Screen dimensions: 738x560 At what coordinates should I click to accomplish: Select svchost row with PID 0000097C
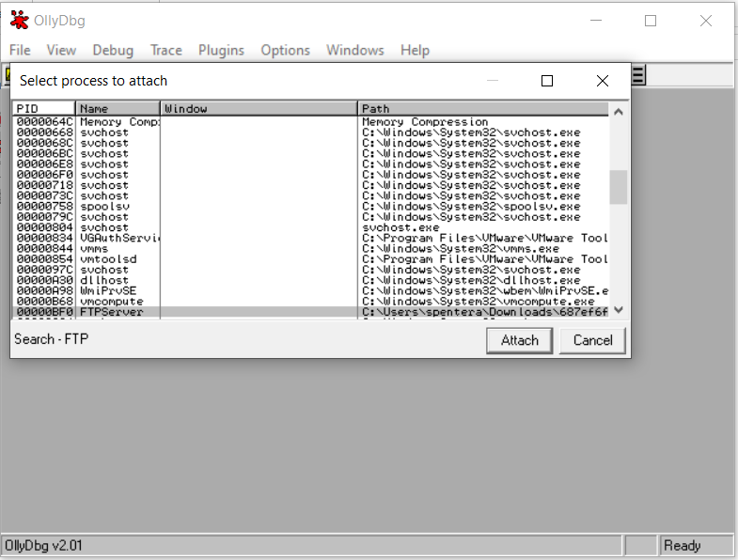310,270
